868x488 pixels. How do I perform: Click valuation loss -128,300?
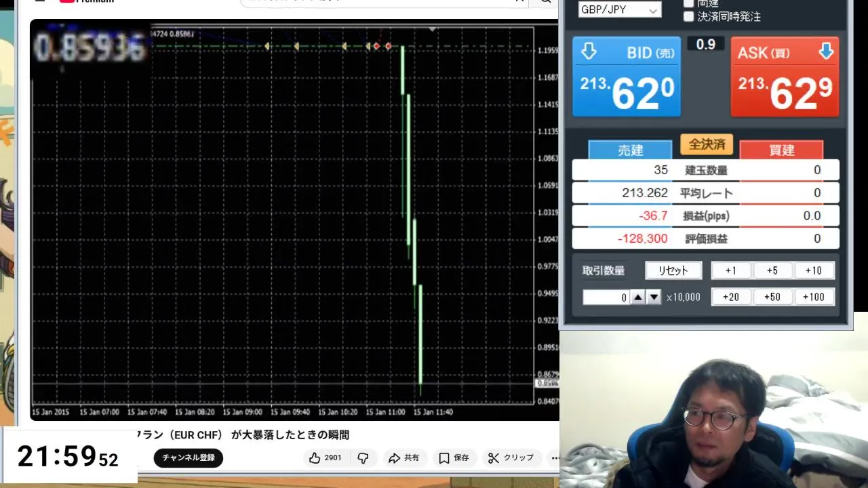pyautogui.click(x=642, y=239)
